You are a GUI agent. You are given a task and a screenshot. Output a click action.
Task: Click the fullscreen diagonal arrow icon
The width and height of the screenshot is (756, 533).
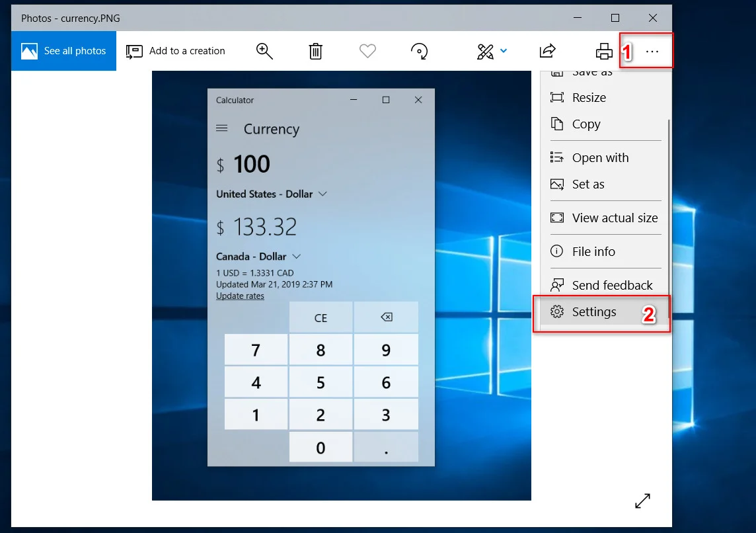pyautogui.click(x=642, y=501)
